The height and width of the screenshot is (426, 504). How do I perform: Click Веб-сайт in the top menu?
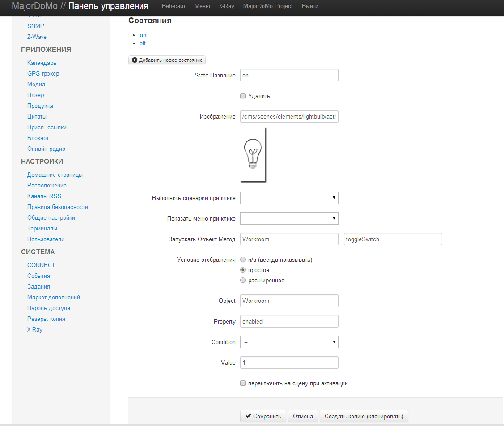click(174, 6)
